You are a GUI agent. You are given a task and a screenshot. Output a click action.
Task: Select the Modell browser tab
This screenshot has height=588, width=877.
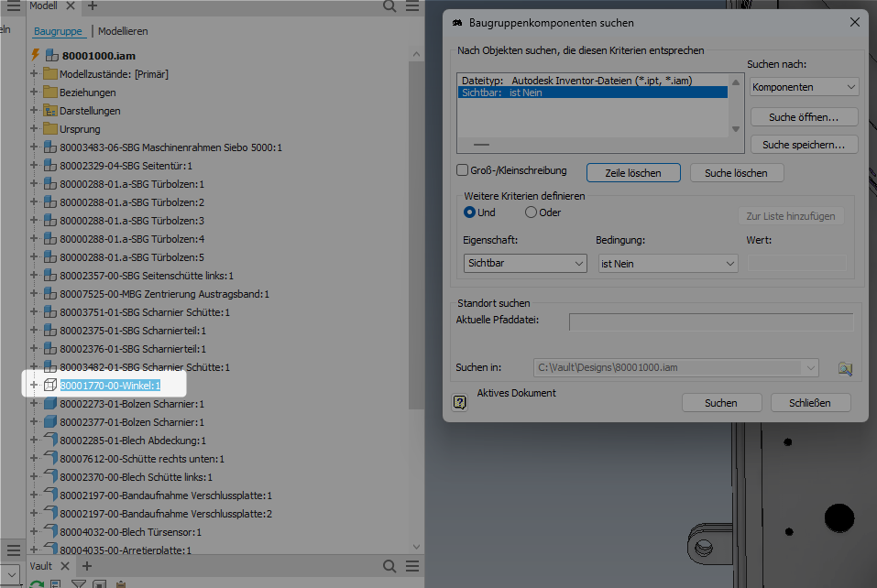[x=43, y=5]
